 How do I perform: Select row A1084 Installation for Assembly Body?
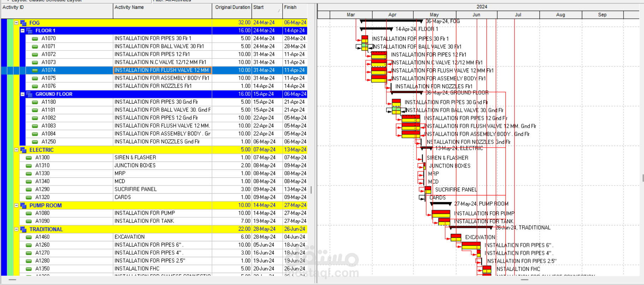(x=154, y=134)
